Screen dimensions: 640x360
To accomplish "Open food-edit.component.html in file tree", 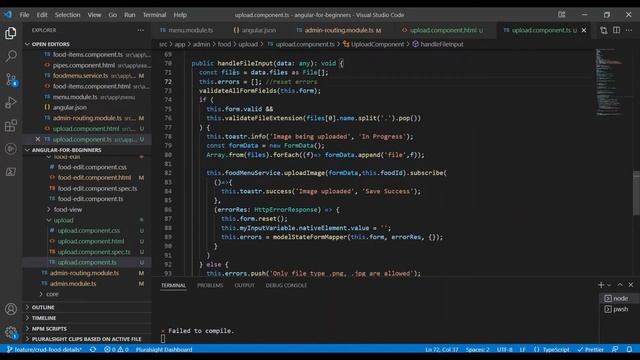I will click(x=94, y=178).
